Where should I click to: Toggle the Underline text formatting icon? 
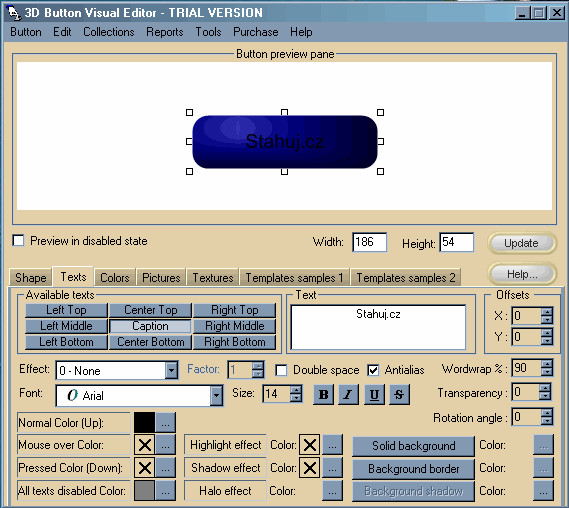[x=374, y=394]
